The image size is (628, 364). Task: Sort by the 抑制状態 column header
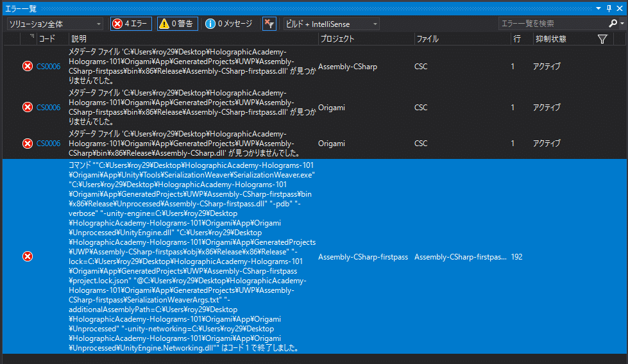pyautogui.click(x=550, y=39)
